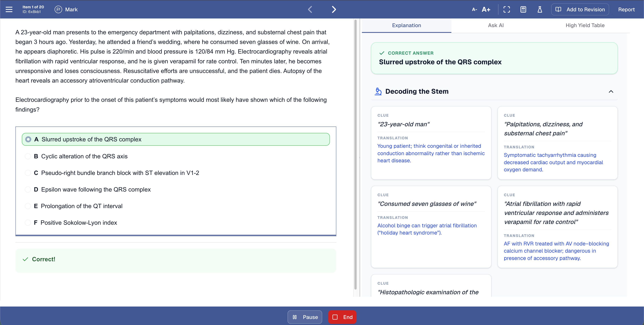The height and width of the screenshot is (325, 644).
Task: Click Add to Revision
Action: tap(580, 9)
